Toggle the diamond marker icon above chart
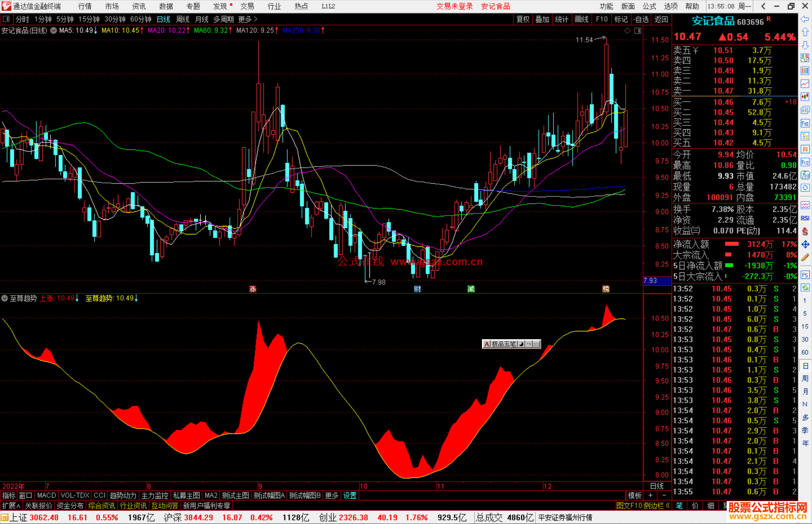812x524 pixels. click(627, 31)
